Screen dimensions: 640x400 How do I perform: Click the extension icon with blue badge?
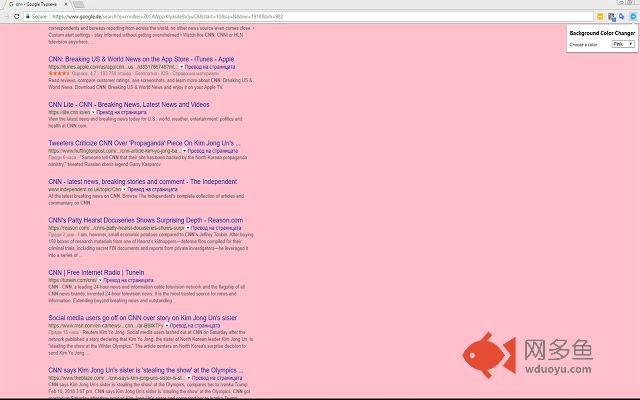click(611, 16)
